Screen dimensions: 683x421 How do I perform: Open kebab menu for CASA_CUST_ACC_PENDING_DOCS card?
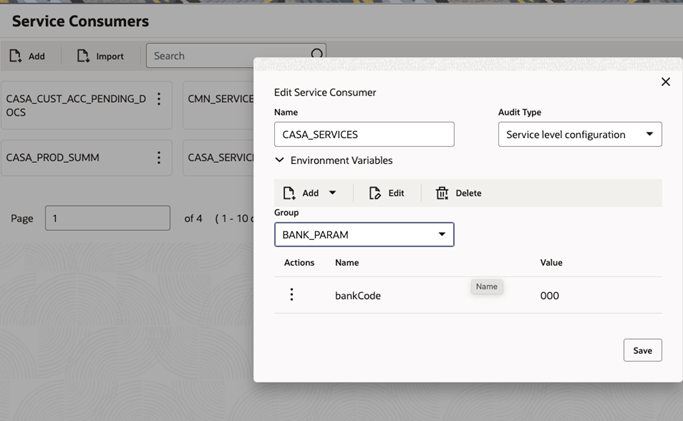tap(159, 99)
